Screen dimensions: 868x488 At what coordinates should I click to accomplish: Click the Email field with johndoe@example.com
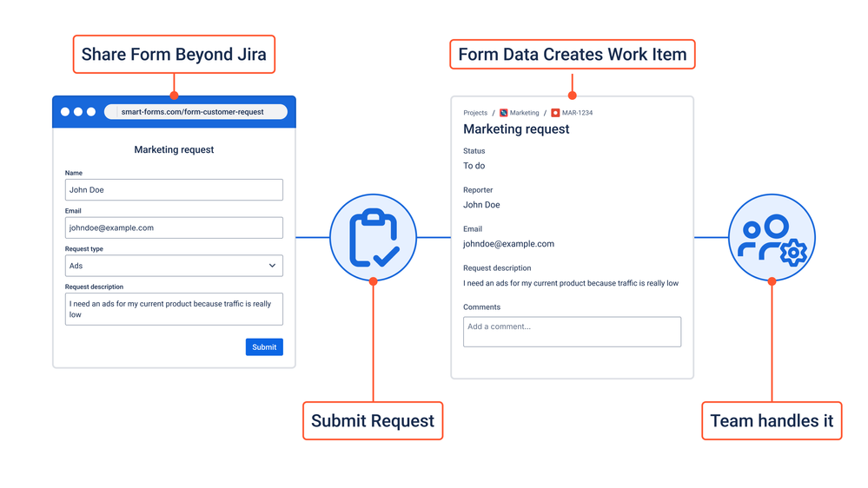174,228
